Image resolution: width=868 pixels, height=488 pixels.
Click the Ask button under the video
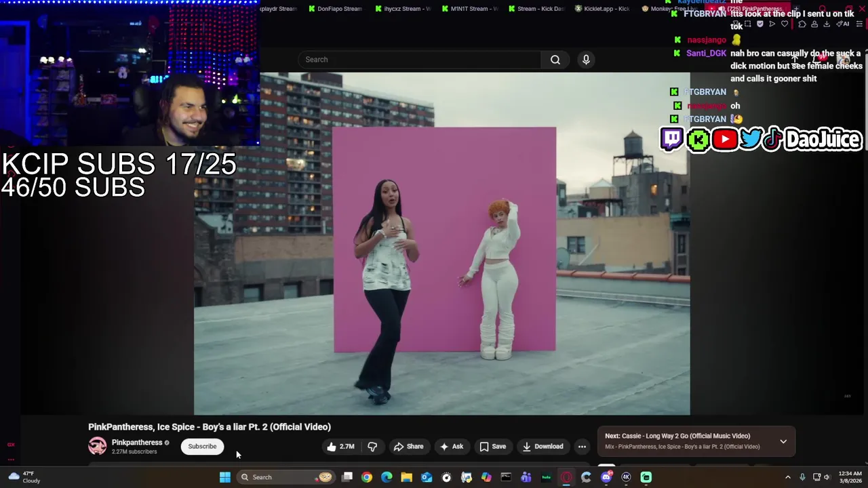click(452, 447)
